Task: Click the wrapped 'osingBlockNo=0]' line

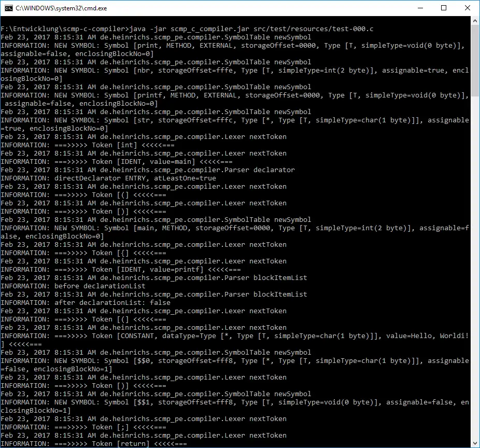Action: [x=32, y=78]
